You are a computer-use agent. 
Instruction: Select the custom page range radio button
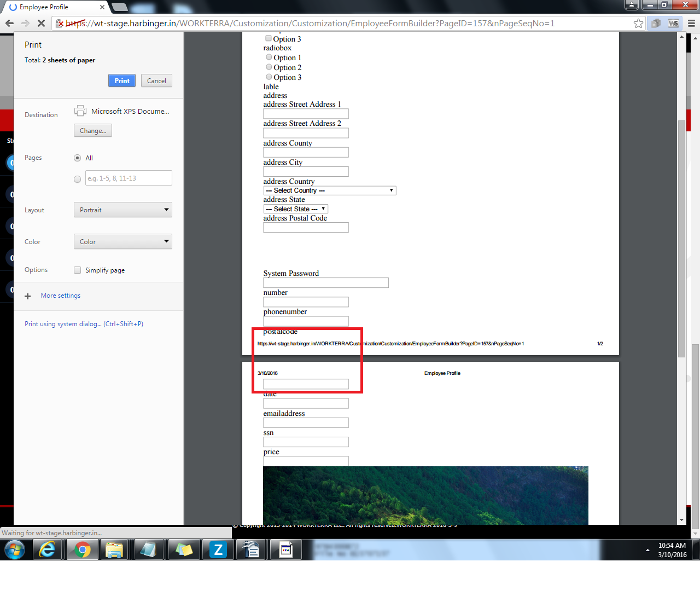77,179
